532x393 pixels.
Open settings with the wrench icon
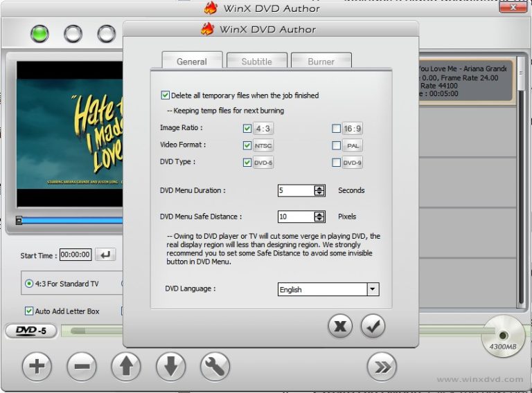point(215,366)
